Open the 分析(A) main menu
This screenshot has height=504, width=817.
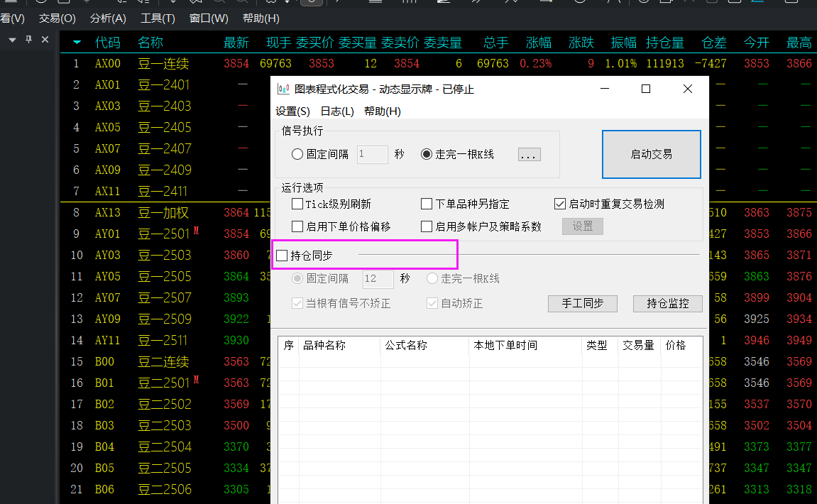(108, 18)
